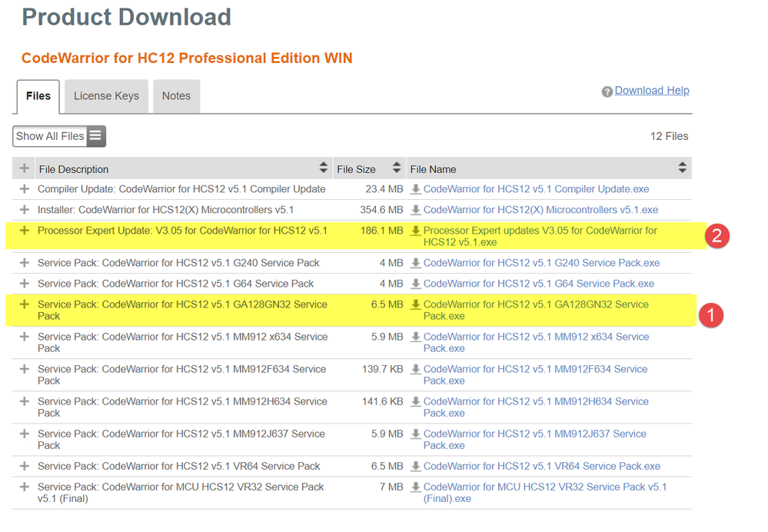Click download icon for VR64 Service Pack.exe
The height and width of the screenshot is (532, 768).
pos(415,466)
